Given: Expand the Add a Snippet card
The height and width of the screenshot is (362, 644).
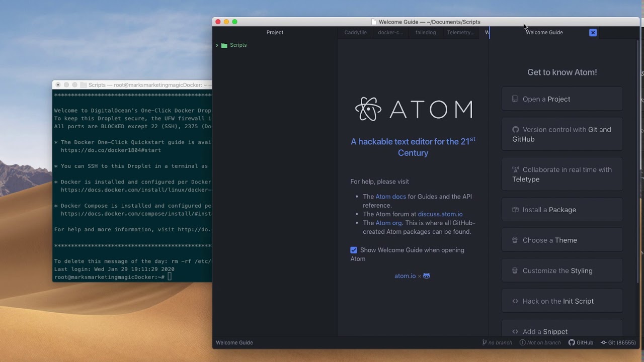Looking at the screenshot, I should (562, 328).
